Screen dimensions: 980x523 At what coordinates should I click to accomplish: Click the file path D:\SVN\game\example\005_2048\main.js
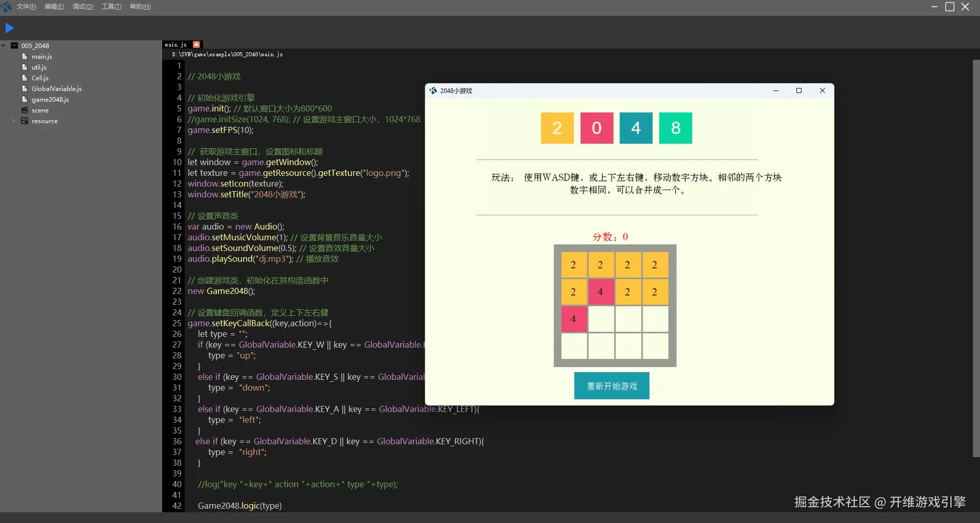pos(228,54)
